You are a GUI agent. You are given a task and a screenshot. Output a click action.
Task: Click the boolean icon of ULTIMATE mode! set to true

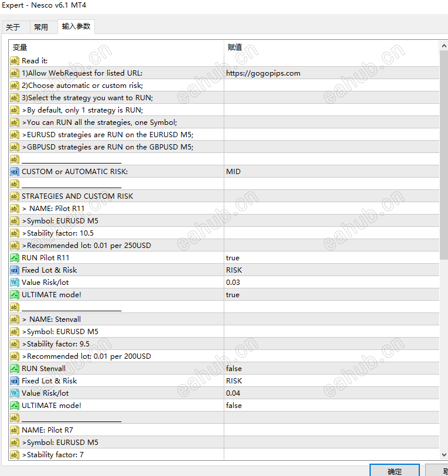pos(14,295)
